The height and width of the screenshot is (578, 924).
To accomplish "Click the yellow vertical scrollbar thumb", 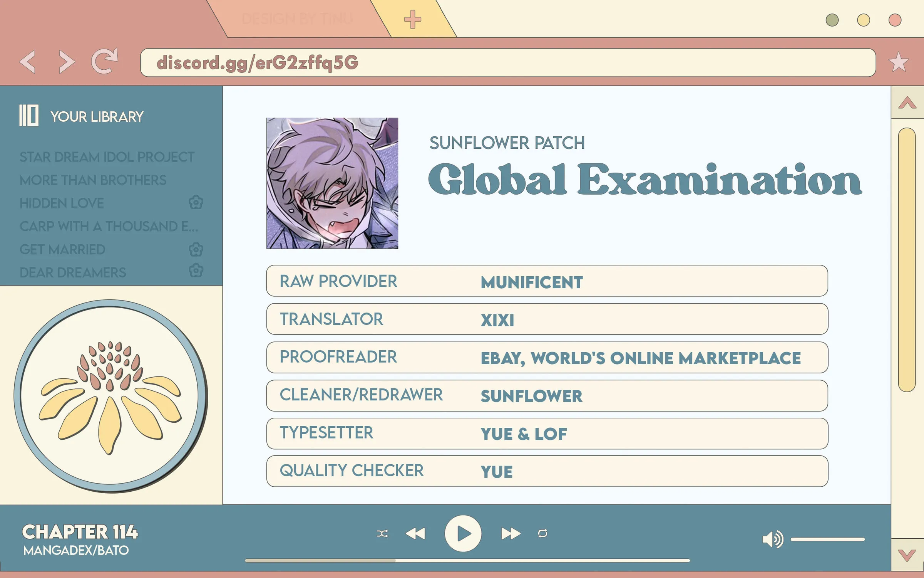I will click(907, 260).
